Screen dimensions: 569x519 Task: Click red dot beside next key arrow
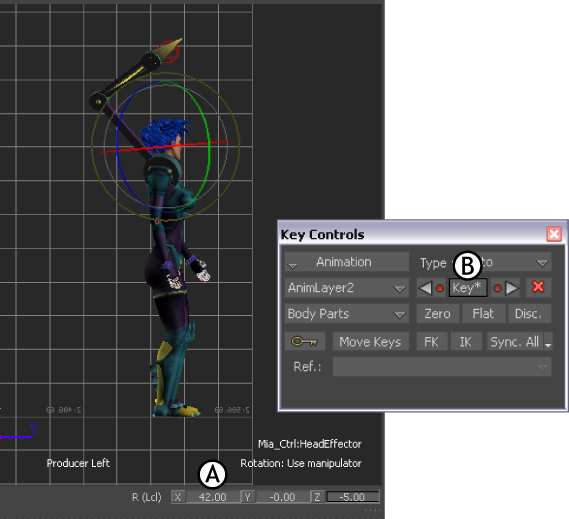click(498, 289)
